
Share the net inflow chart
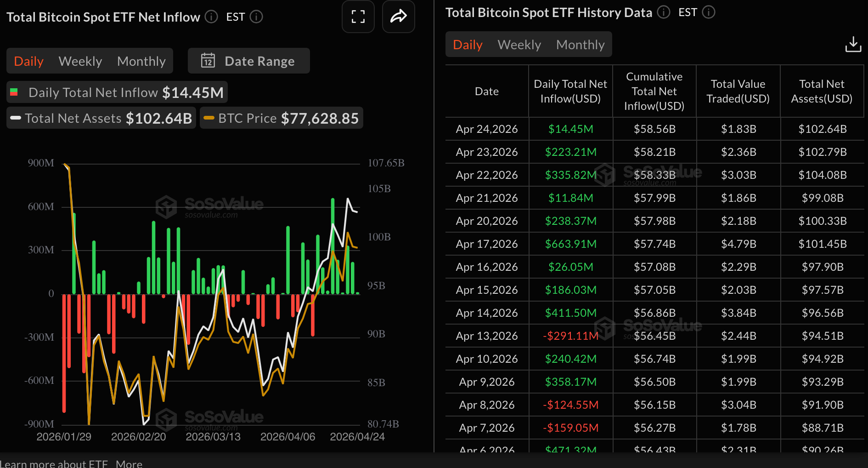click(x=399, y=17)
